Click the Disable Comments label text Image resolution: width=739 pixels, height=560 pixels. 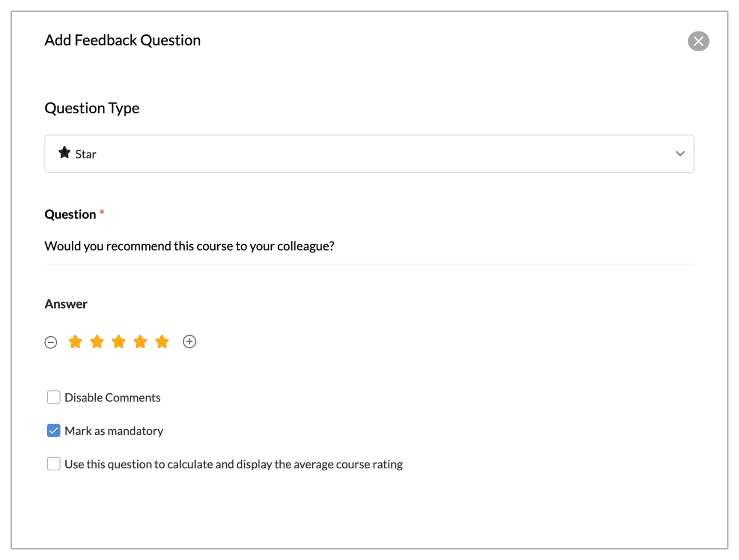coord(112,398)
